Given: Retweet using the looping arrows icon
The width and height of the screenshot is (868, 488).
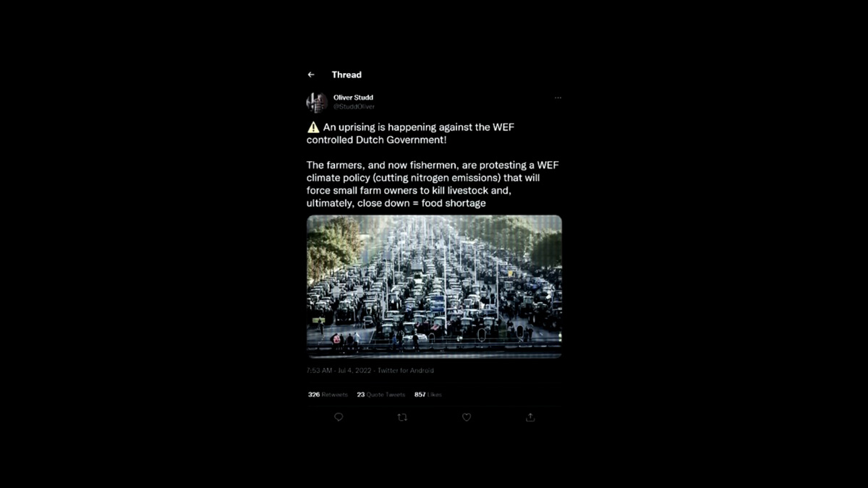Looking at the screenshot, I should pos(402,417).
